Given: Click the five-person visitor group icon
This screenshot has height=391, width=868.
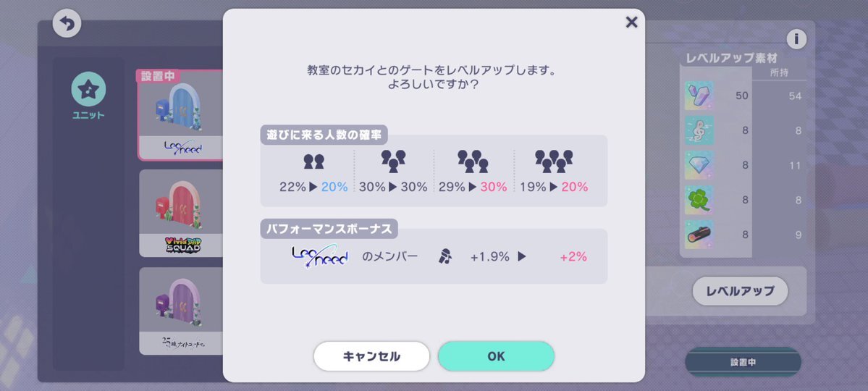Looking at the screenshot, I should pos(554,161).
